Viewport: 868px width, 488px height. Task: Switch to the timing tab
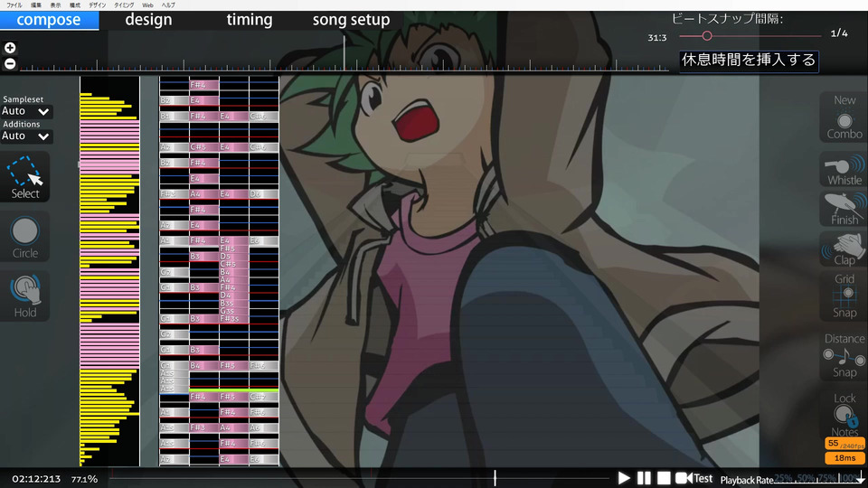pyautogui.click(x=250, y=20)
